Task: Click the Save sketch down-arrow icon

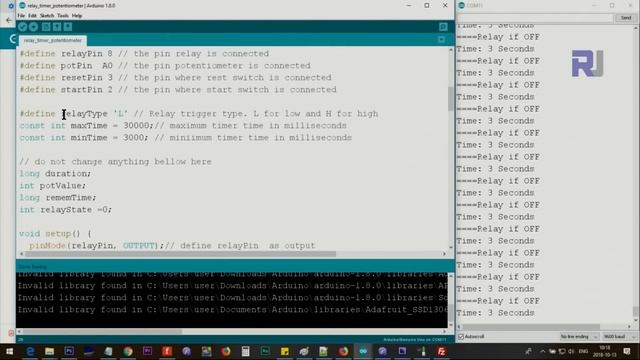Action: click(x=68, y=27)
